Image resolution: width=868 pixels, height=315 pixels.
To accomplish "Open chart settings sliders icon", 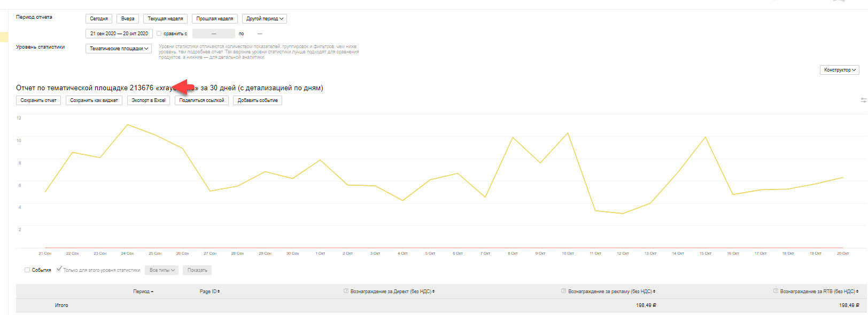I will click(863, 100).
